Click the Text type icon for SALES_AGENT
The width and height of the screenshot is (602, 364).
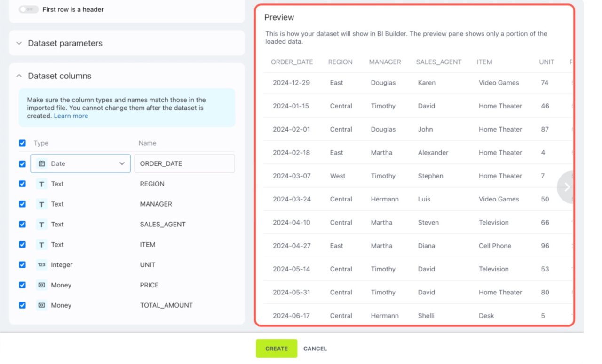(x=41, y=224)
